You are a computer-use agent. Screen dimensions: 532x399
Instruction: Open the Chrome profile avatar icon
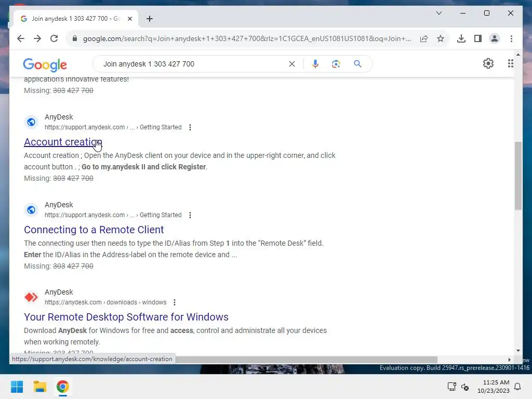[x=495, y=38]
